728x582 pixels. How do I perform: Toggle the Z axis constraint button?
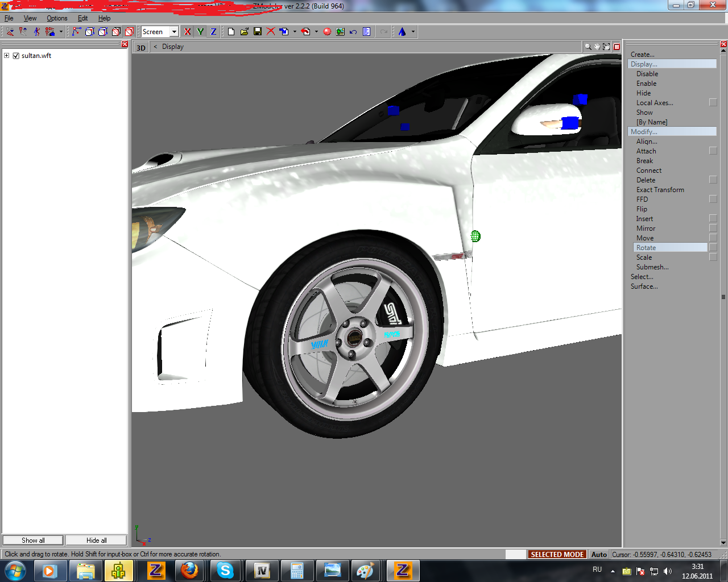tap(213, 32)
